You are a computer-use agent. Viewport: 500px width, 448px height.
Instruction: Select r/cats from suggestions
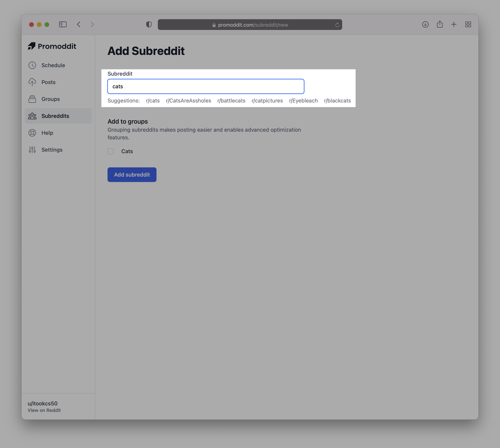(152, 100)
